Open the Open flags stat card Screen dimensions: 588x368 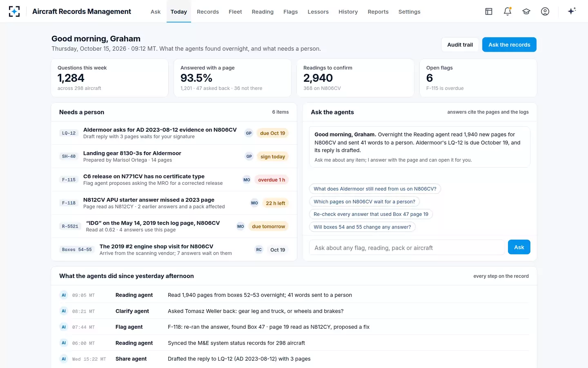point(478,78)
